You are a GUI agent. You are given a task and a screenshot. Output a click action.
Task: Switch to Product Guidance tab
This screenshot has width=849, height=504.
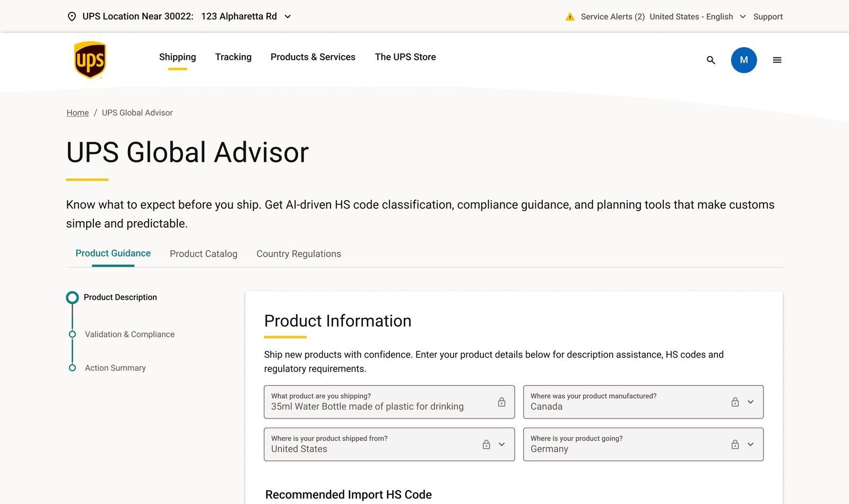[113, 253]
